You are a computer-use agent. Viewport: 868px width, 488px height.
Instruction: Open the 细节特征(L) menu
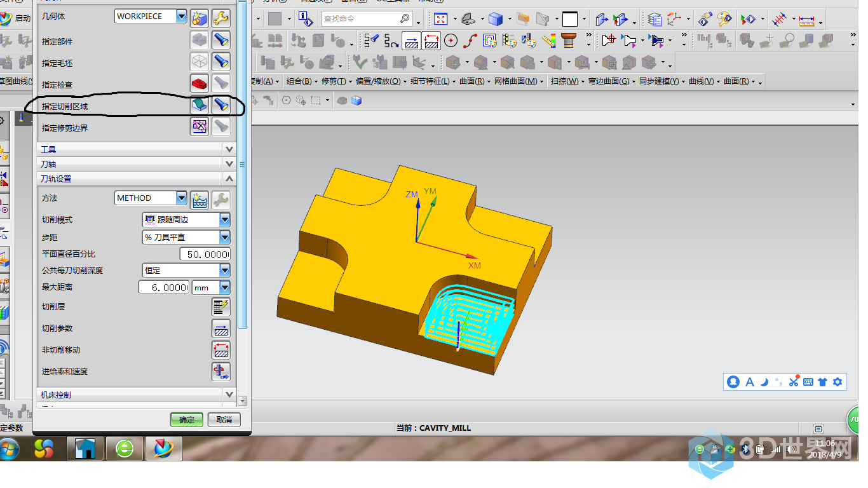(x=433, y=81)
